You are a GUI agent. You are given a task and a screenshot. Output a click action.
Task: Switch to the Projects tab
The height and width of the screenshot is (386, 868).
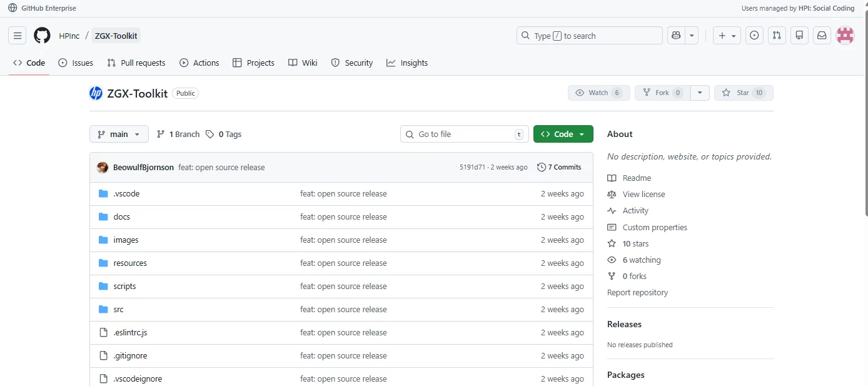[x=253, y=63]
